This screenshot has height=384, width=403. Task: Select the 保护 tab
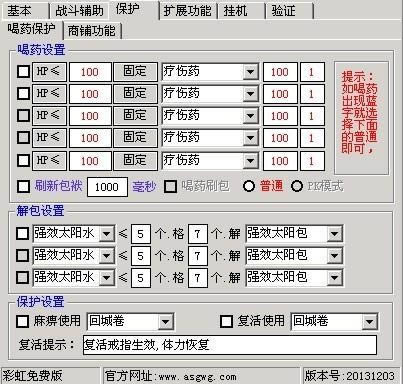pyautogui.click(x=134, y=10)
